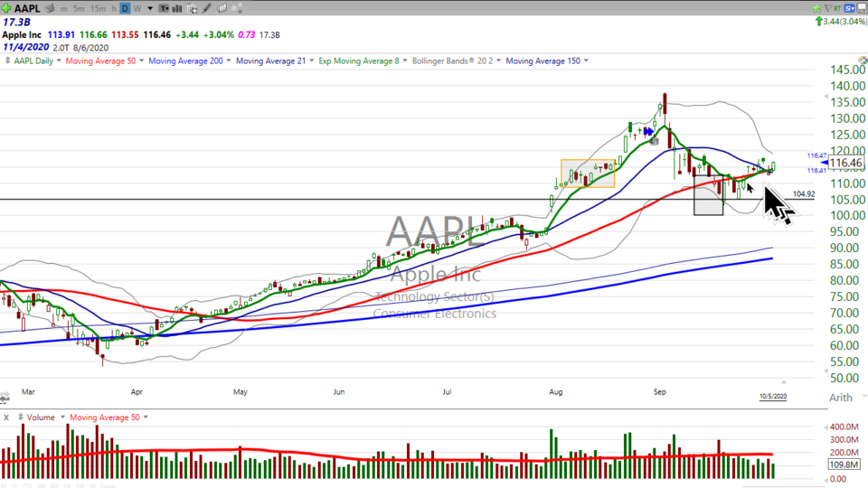
Task: Switch chart to 5m timeframe
Action: pyautogui.click(x=79, y=9)
